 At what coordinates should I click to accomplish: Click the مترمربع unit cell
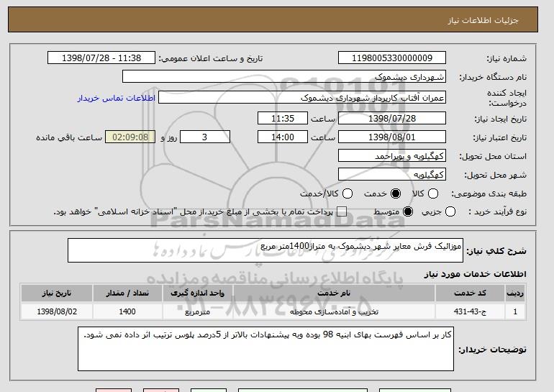point(198,312)
